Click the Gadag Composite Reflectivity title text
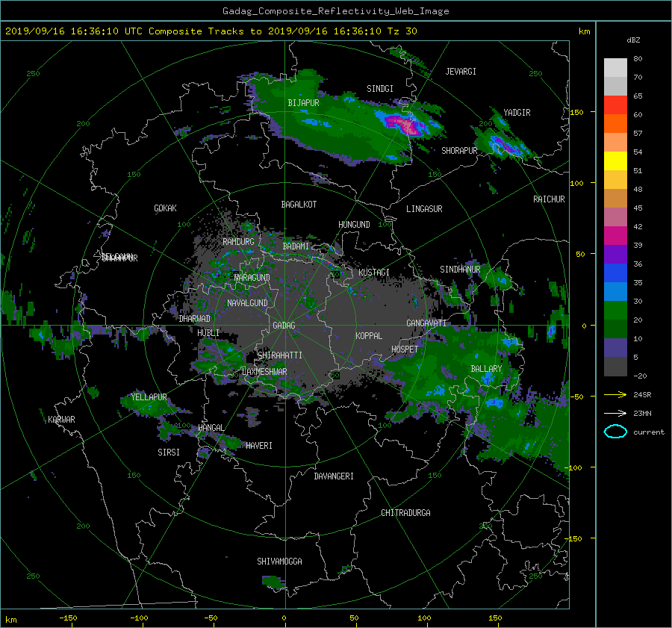Screen dimensions: 672x628 (x=335, y=11)
